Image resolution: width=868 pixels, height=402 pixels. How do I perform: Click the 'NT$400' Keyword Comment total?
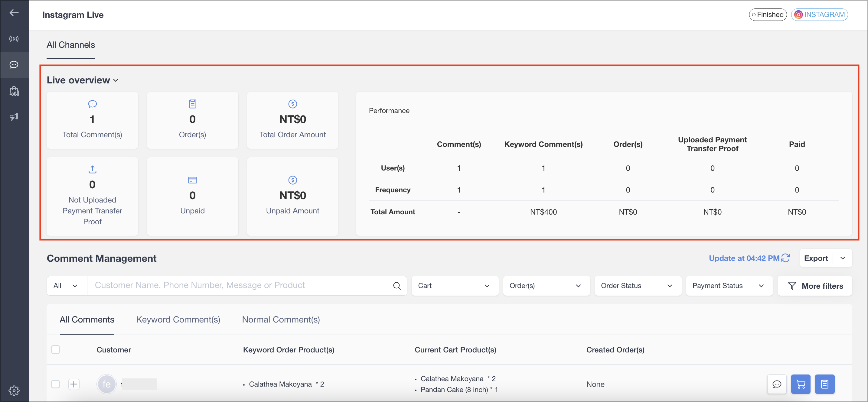coord(543,212)
